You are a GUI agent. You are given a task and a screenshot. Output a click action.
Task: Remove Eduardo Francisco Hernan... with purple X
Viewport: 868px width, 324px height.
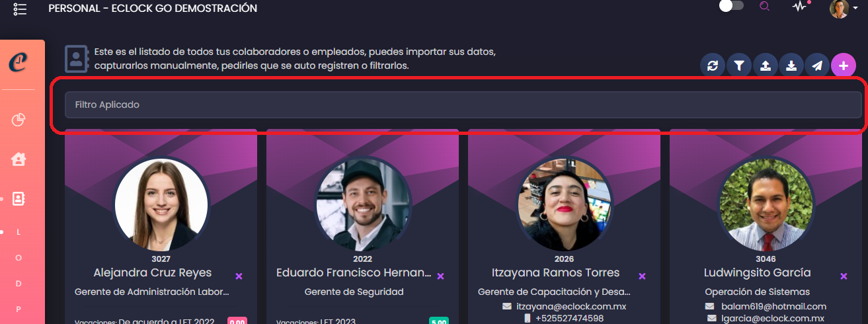tap(440, 276)
